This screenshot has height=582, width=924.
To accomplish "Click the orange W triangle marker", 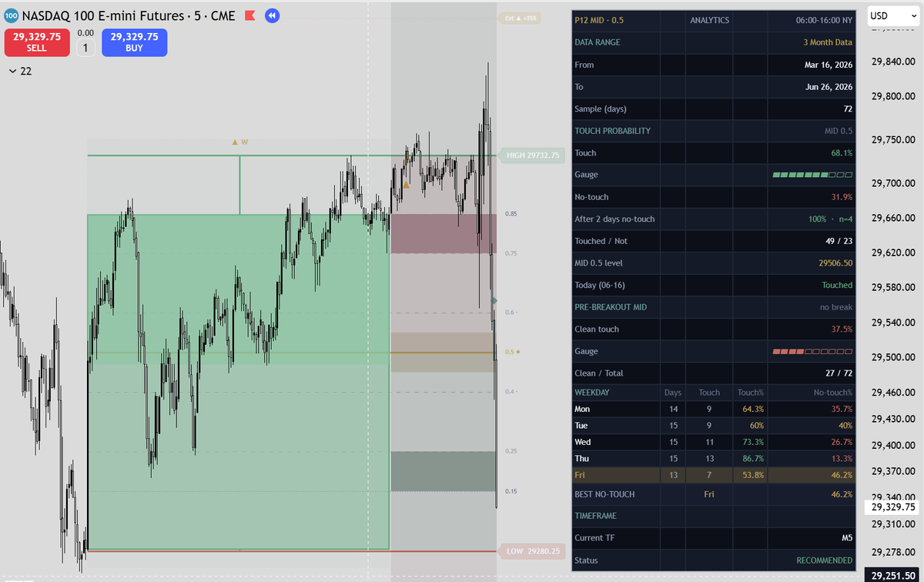I will (x=240, y=142).
